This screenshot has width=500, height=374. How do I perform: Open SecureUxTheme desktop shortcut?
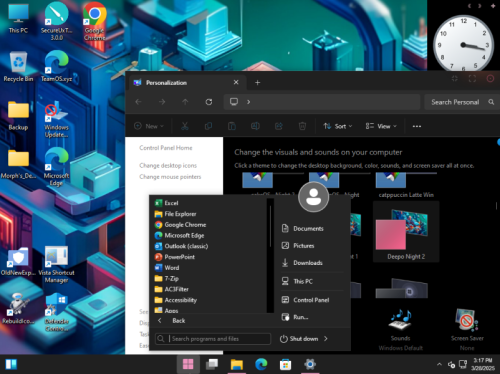point(56,21)
